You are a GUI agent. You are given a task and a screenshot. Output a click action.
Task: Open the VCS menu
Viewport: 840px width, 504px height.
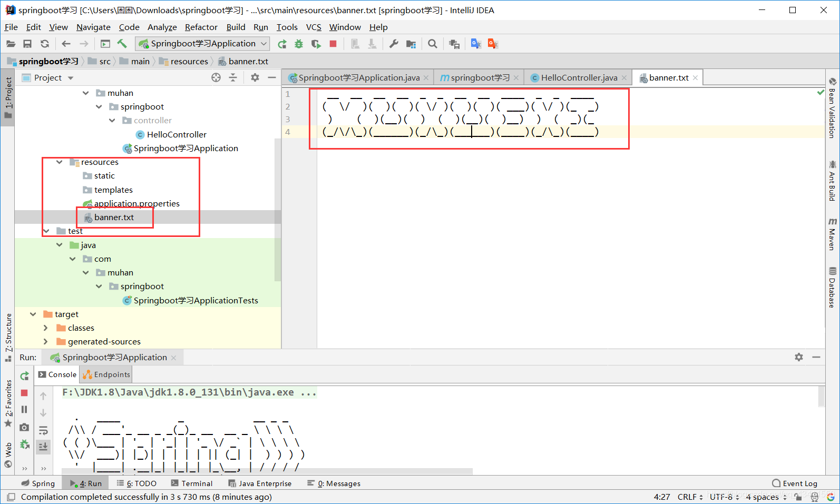click(314, 27)
